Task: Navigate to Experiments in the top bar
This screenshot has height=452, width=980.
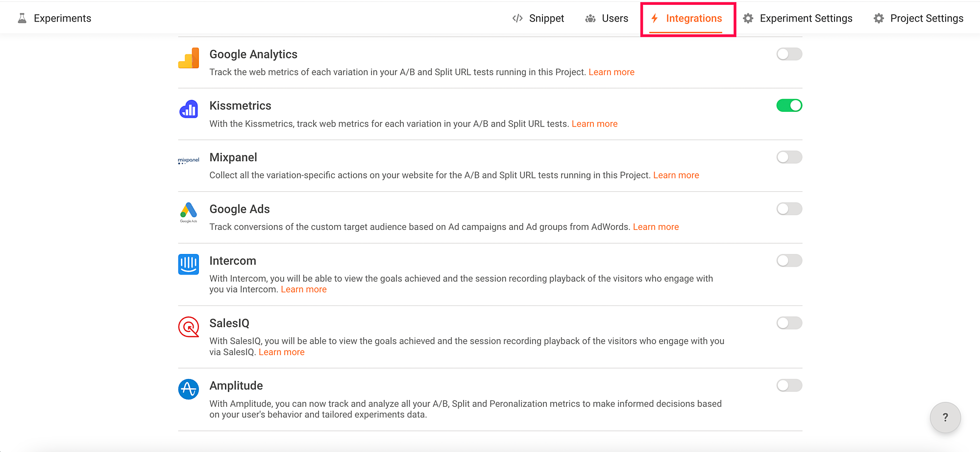Action: coord(54,19)
